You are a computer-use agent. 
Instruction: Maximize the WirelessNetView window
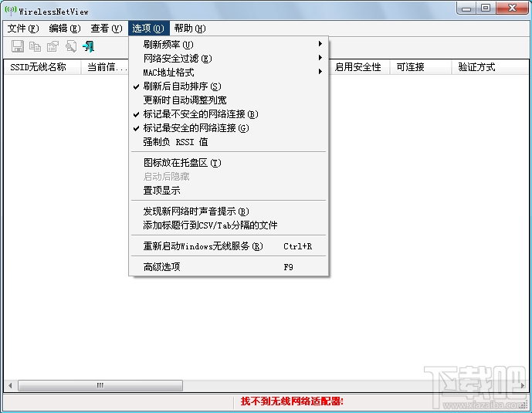[x=486, y=8]
